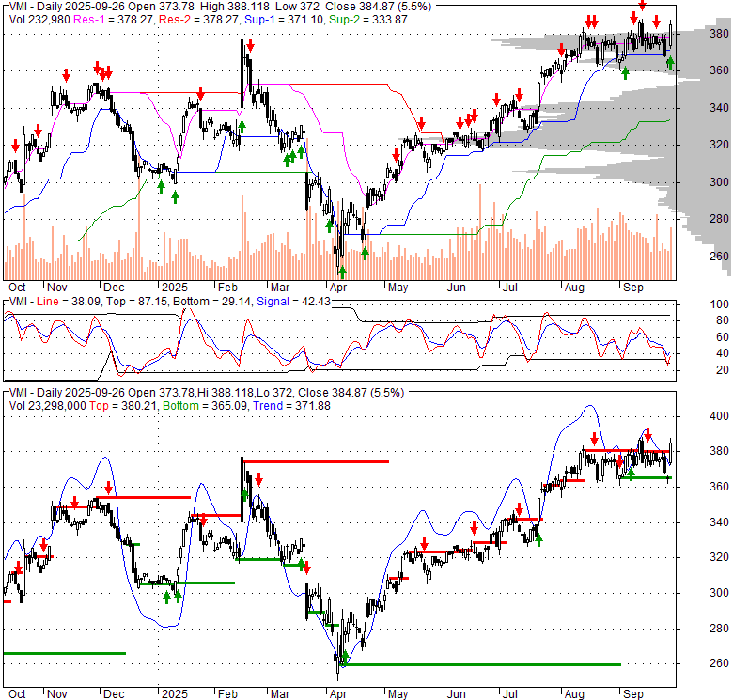Select the 380 price label on top chart axis
733x700 pixels.
pyautogui.click(x=719, y=34)
